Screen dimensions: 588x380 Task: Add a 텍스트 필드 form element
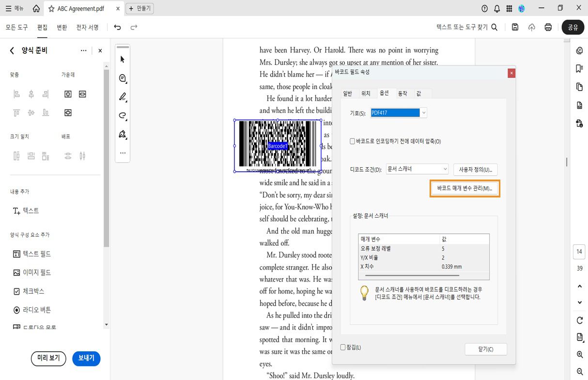32,254
